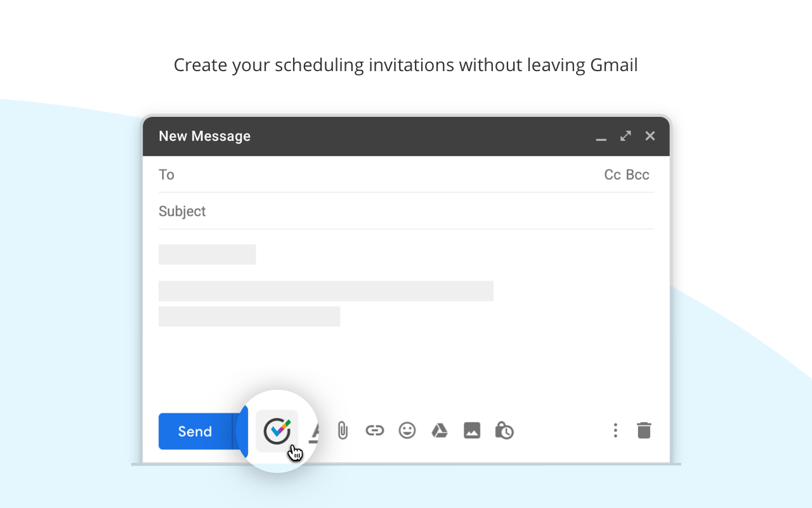Add Bcc recipients

(x=638, y=174)
